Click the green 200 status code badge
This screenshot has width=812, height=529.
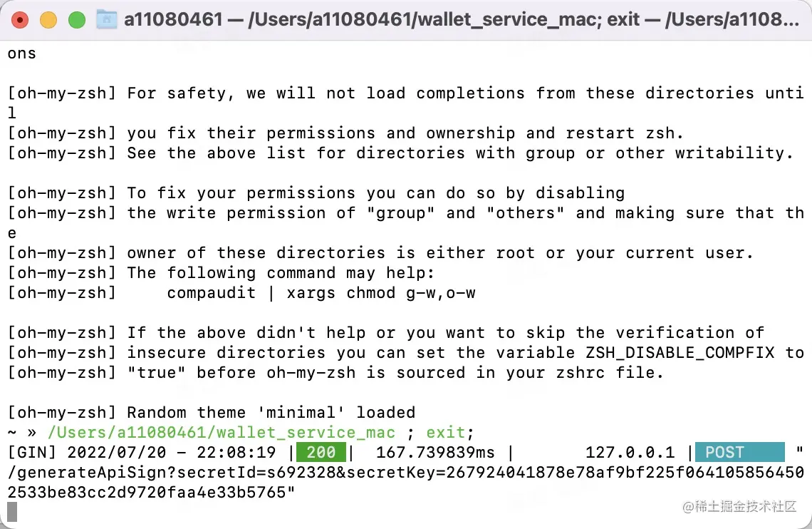click(321, 452)
